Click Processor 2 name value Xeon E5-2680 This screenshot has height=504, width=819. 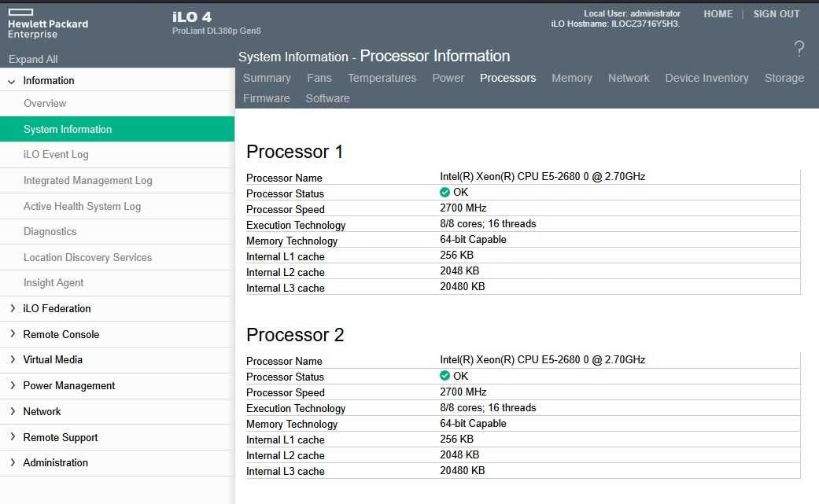click(x=542, y=360)
